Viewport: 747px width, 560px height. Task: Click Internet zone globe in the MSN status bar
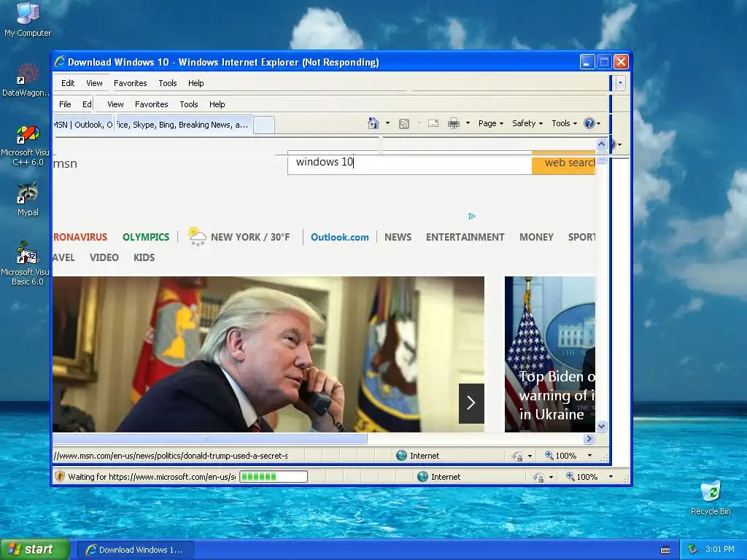click(402, 456)
